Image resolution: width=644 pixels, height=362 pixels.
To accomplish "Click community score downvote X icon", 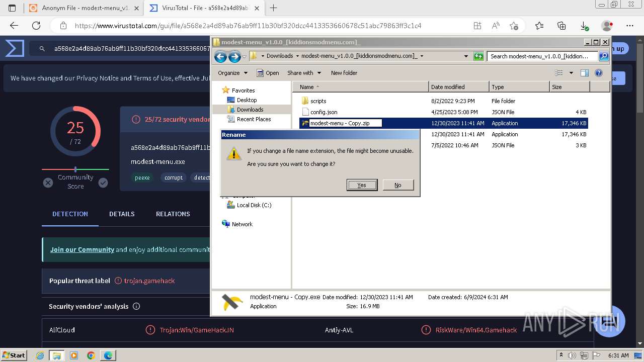I will click(x=48, y=183).
